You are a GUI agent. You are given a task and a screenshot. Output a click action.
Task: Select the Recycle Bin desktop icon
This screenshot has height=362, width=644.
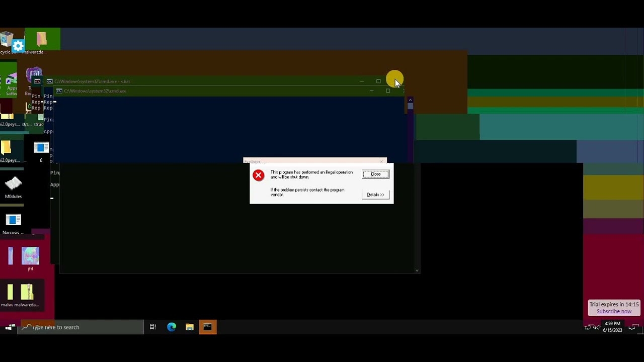(7, 43)
